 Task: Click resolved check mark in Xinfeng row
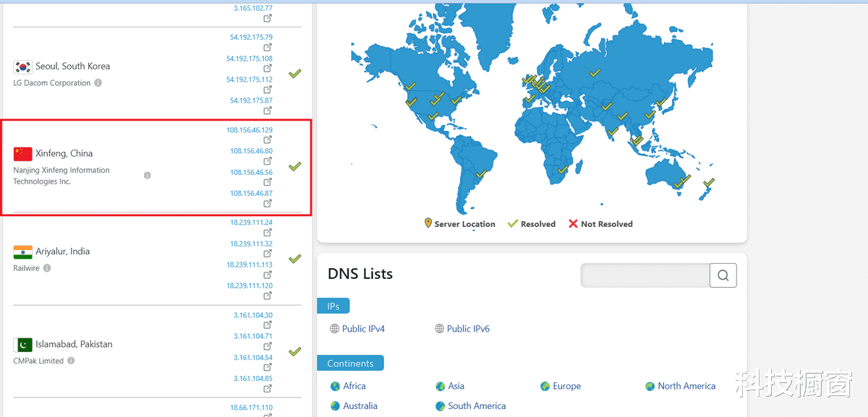click(x=294, y=166)
